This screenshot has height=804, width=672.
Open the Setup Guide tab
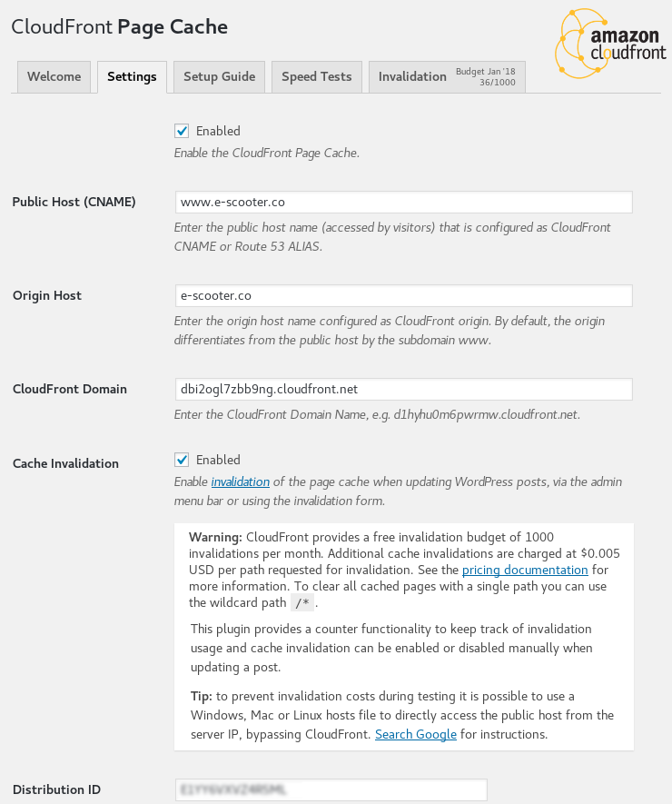point(220,77)
